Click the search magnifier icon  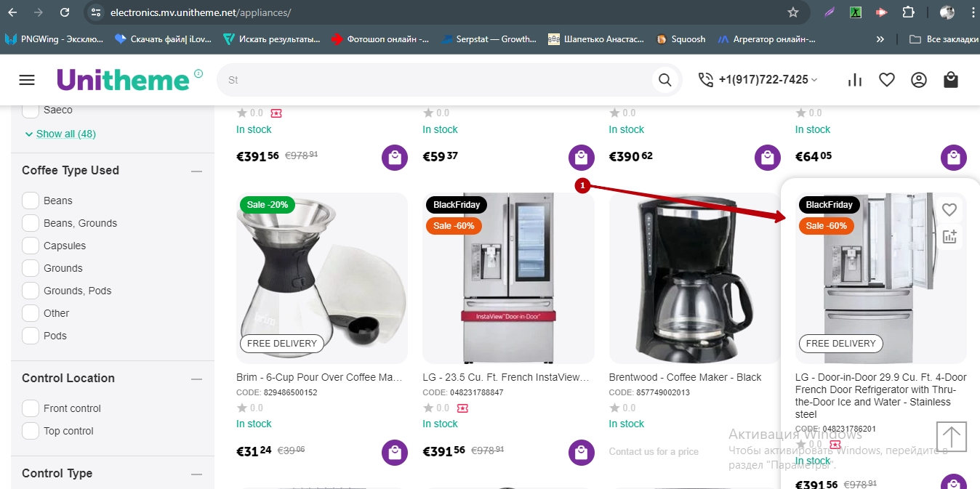coord(664,80)
